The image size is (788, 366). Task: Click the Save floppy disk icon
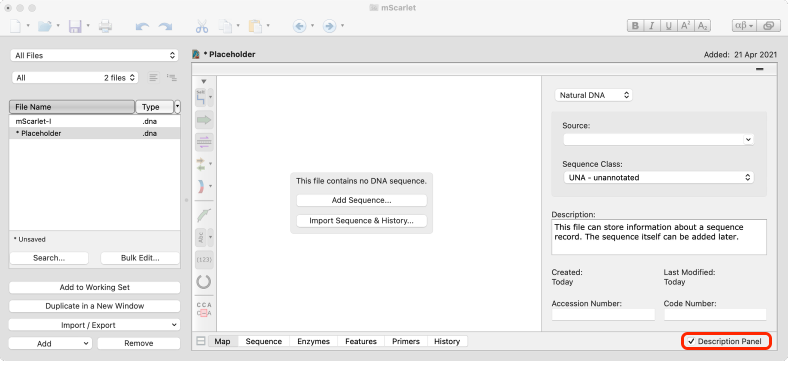pyautogui.click(x=75, y=26)
